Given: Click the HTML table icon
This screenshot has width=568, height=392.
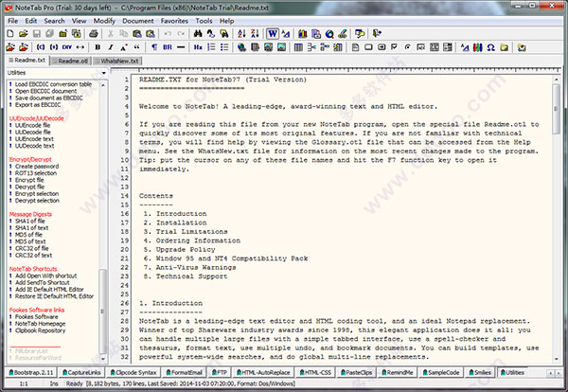Looking at the screenshot, I should (298, 47).
